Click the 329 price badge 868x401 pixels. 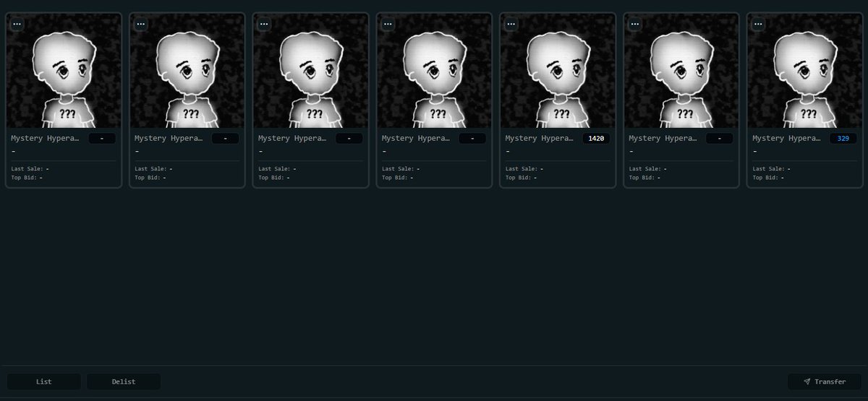843,138
